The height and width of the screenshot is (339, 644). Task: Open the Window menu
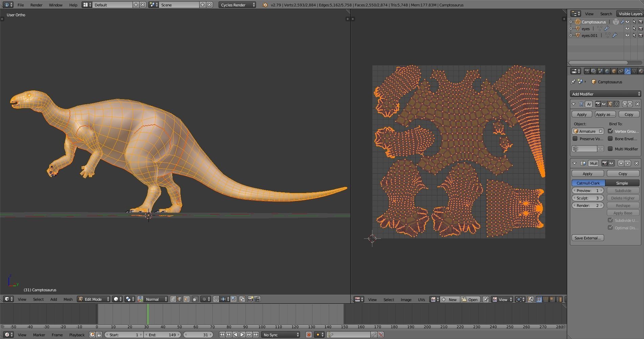click(x=55, y=5)
